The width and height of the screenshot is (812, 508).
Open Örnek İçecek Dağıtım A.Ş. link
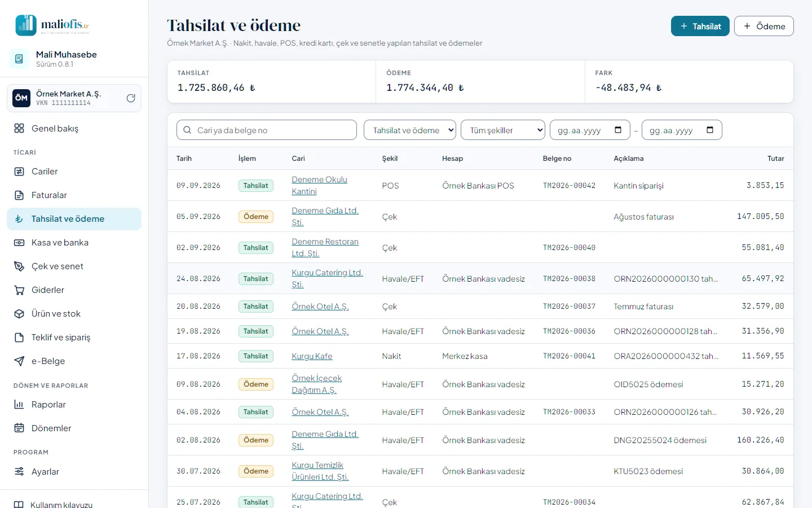pos(316,384)
